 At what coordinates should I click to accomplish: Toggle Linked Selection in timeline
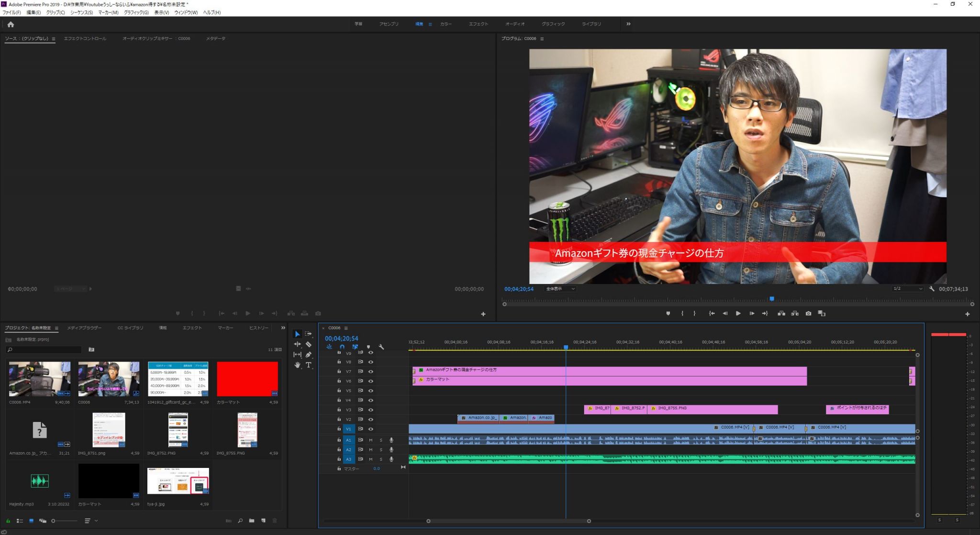(355, 347)
